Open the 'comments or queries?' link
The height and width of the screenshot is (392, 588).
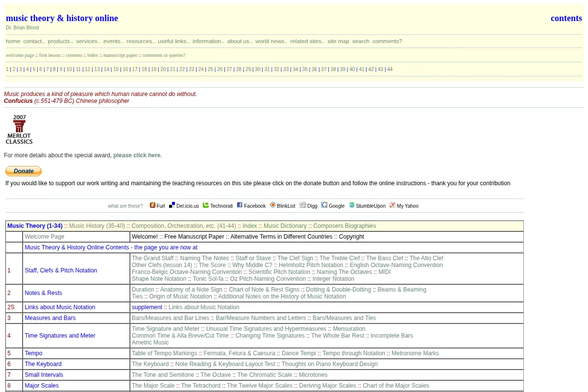pyautogui.click(x=164, y=55)
